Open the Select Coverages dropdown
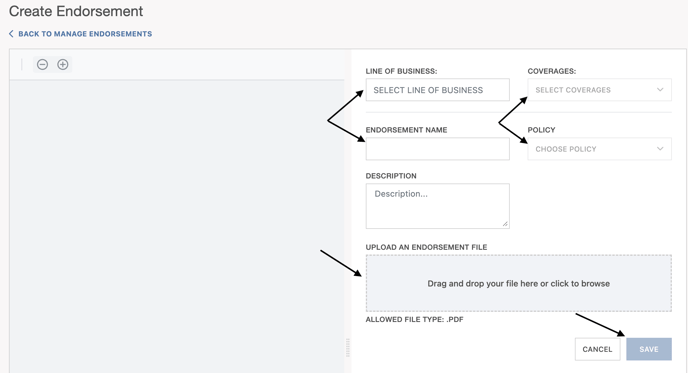Image resolution: width=688 pixels, height=373 pixels. click(599, 90)
